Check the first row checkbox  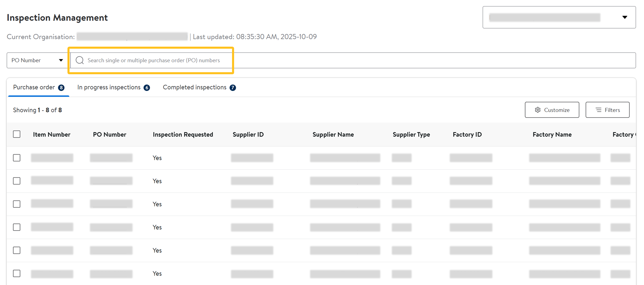click(17, 158)
